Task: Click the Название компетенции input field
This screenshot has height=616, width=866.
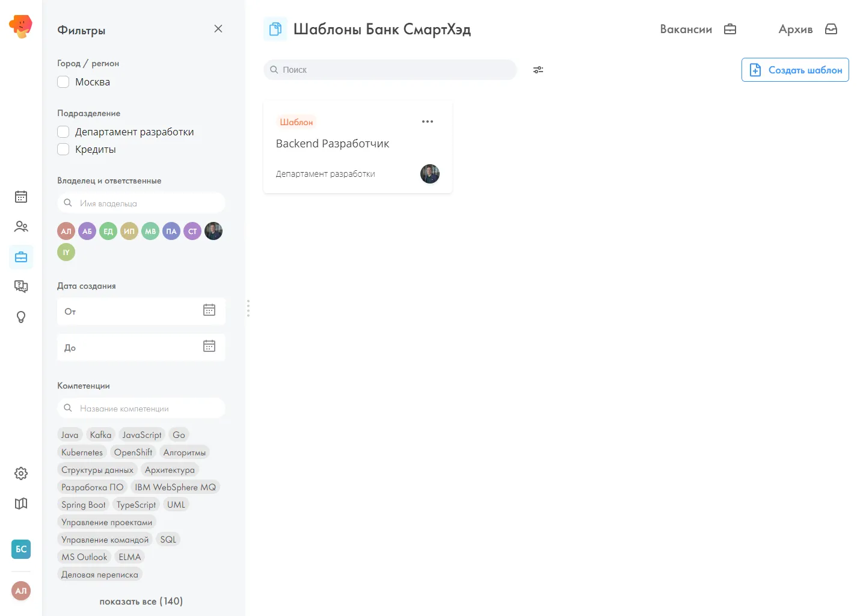Action: 141,408
